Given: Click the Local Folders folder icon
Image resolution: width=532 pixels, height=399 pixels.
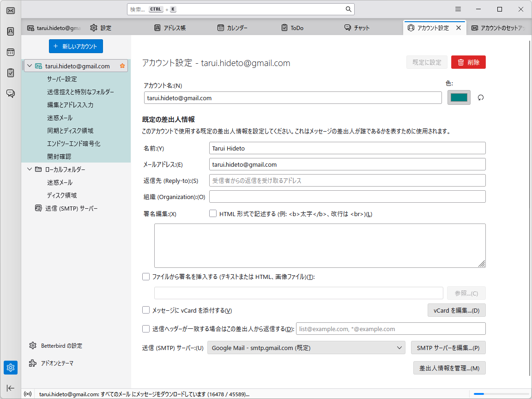Looking at the screenshot, I should click(39, 169).
